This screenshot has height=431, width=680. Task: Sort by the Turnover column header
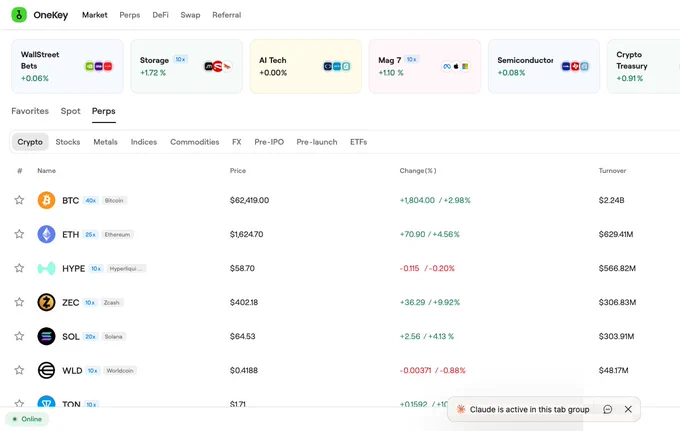(612, 171)
